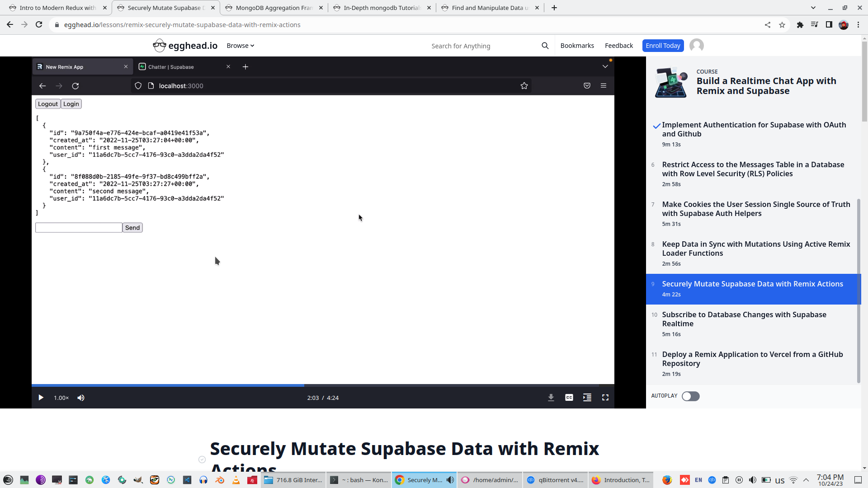Toggle completion check on OAuth lesson
This screenshot has width=868, height=488.
click(x=656, y=126)
